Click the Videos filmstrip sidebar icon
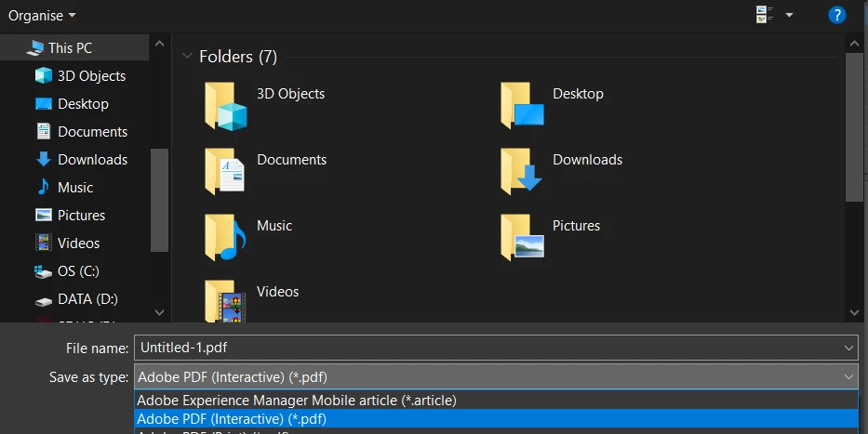This screenshot has height=434, width=868. (x=43, y=243)
